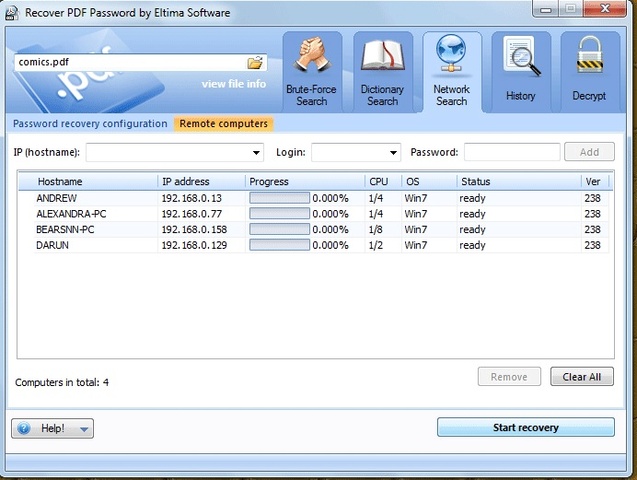Image resolution: width=637 pixels, height=480 pixels.
Task: Open the Help dropdown arrow
Action: coord(84,429)
